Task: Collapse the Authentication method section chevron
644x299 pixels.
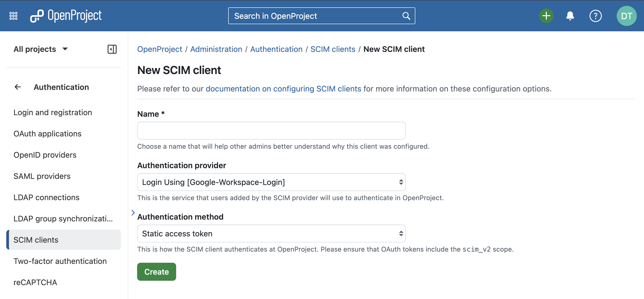Action: (133, 213)
